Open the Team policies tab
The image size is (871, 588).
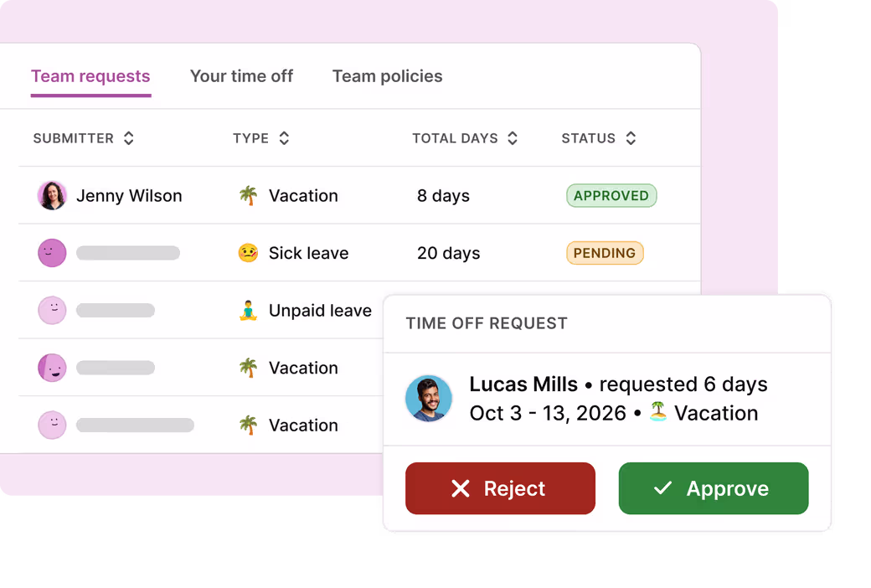387,76
